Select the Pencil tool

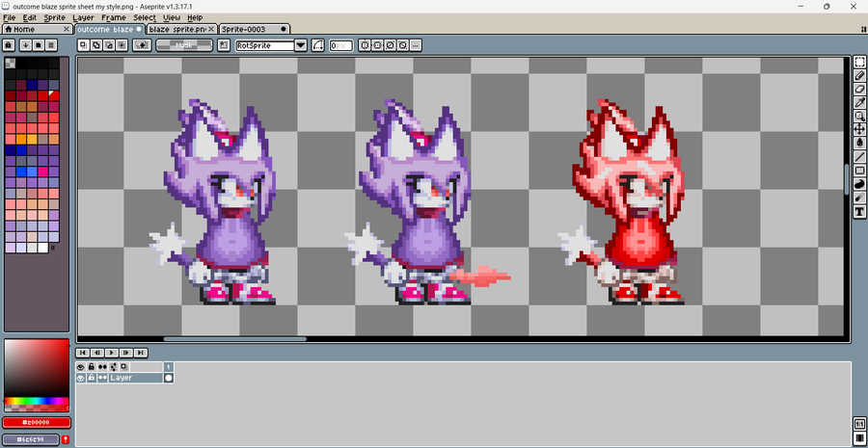pyautogui.click(x=859, y=75)
